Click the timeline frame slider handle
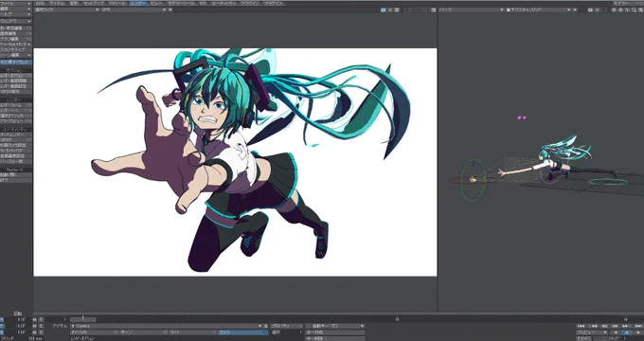 tap(83, 319)
